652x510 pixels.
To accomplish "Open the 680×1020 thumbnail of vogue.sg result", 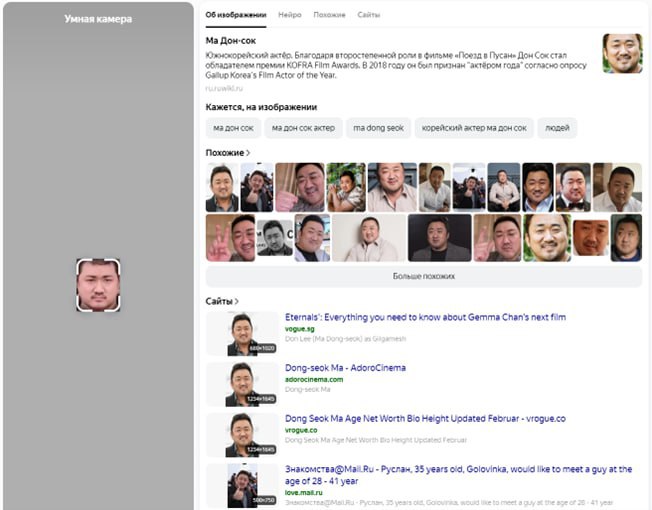I will (241, 333).
